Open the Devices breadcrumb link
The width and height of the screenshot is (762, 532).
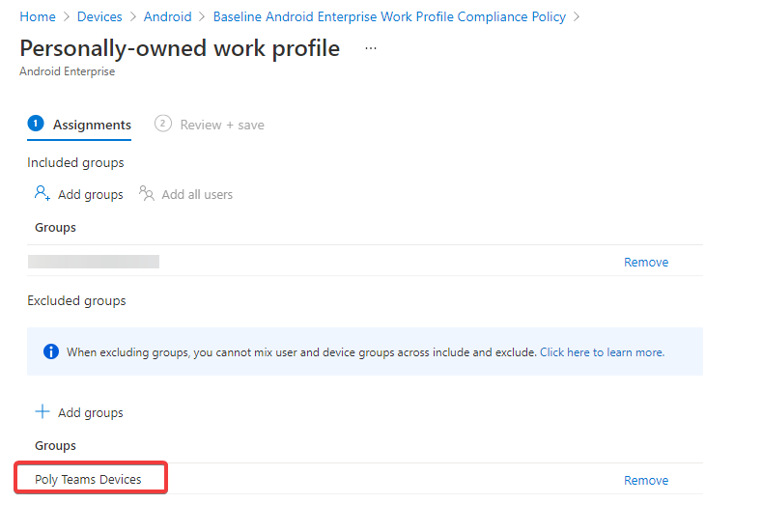(x=99, y=16)
